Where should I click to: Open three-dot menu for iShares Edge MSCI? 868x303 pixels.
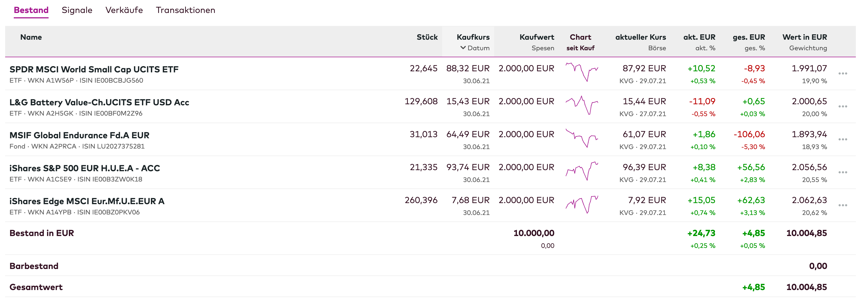(x=842, y=205)
